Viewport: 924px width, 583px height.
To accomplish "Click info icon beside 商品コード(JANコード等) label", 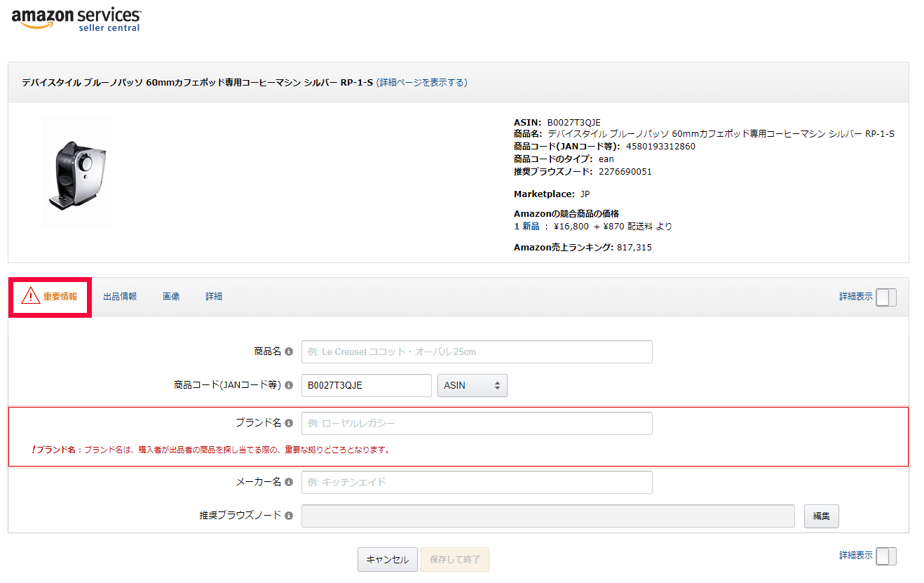I will click(x=289, y=385).
